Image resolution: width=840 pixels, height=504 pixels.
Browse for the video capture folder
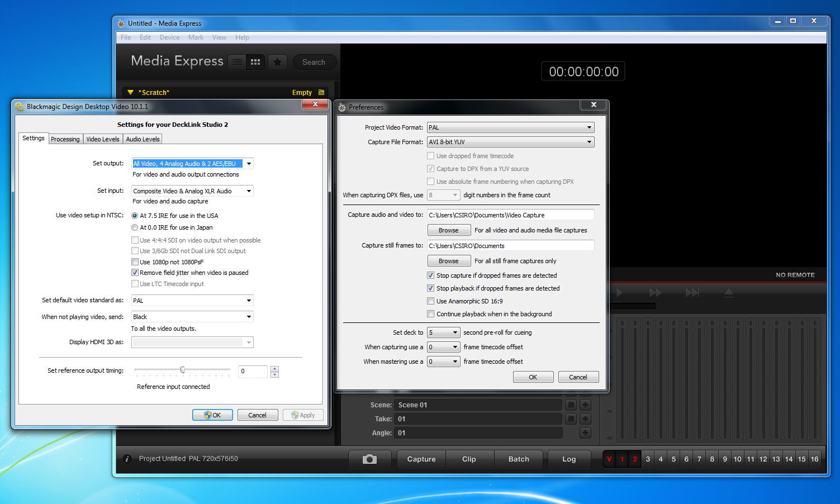448,230
